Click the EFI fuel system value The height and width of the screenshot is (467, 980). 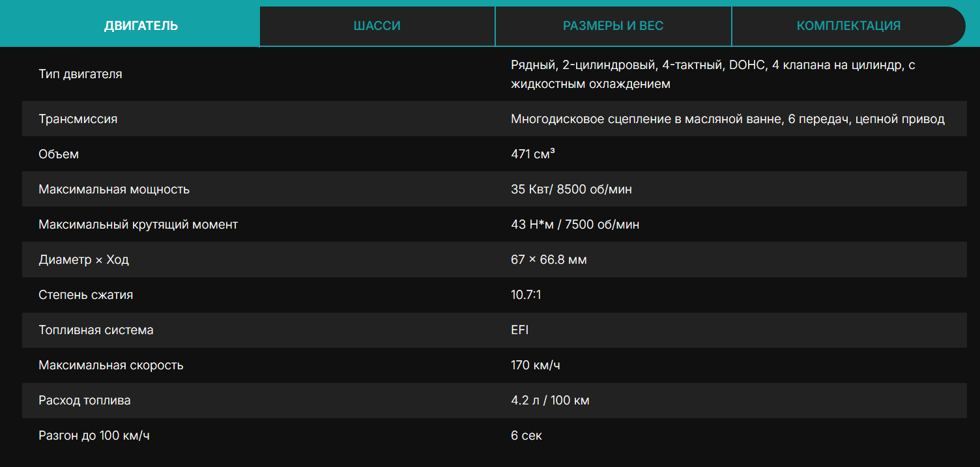[x=520, y=330]
